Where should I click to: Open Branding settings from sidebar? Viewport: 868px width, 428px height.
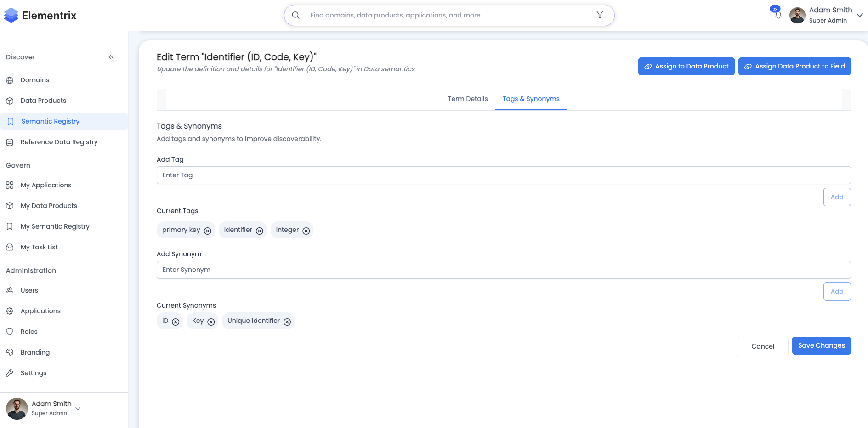[x=35, y=352]
